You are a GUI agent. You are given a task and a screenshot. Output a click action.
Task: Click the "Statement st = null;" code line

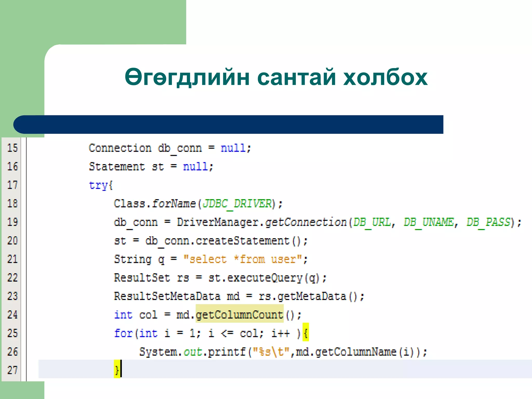(x=151, y=167)
